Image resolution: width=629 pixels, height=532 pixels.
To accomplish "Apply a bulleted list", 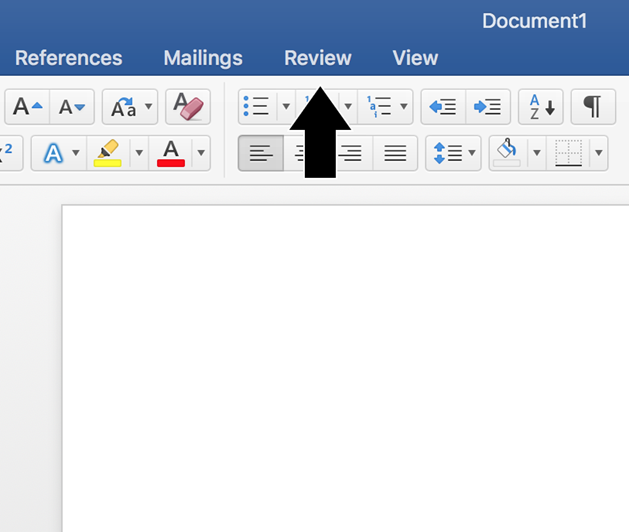I will [x=257, y=107].
